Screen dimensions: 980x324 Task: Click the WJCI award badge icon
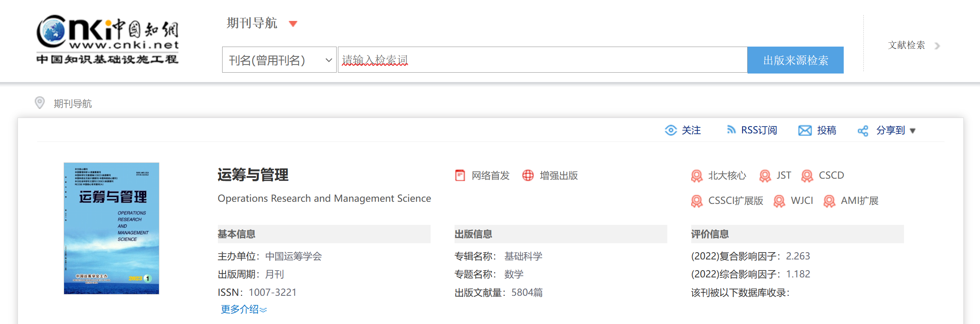779,201
